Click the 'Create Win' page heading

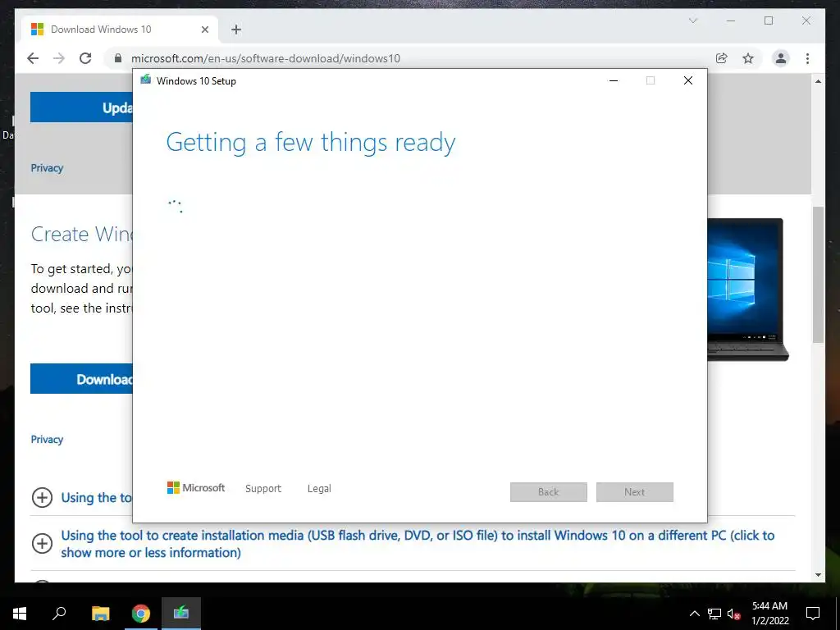pos(81,234)
